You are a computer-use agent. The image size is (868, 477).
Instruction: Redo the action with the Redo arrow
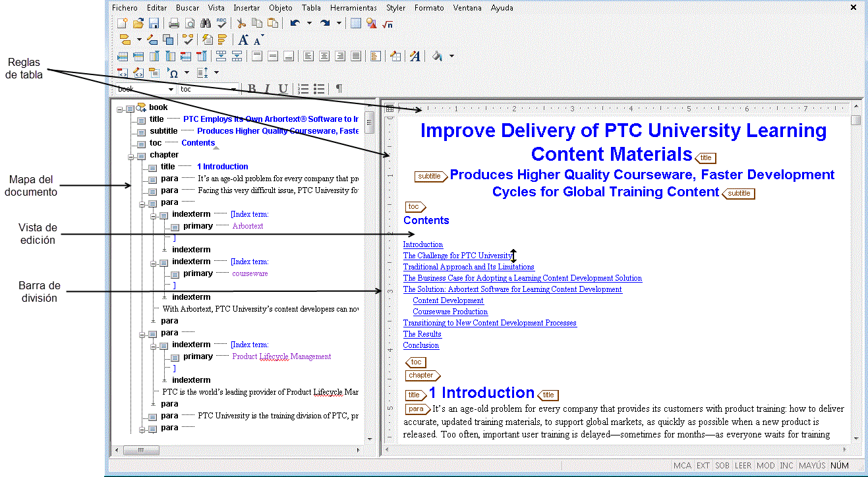pos(325,23)
